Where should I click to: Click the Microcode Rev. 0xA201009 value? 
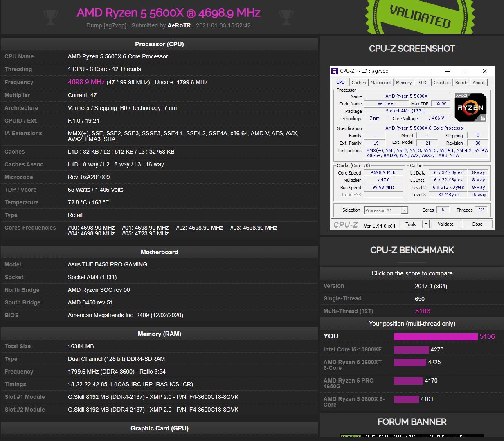(89, 177)
